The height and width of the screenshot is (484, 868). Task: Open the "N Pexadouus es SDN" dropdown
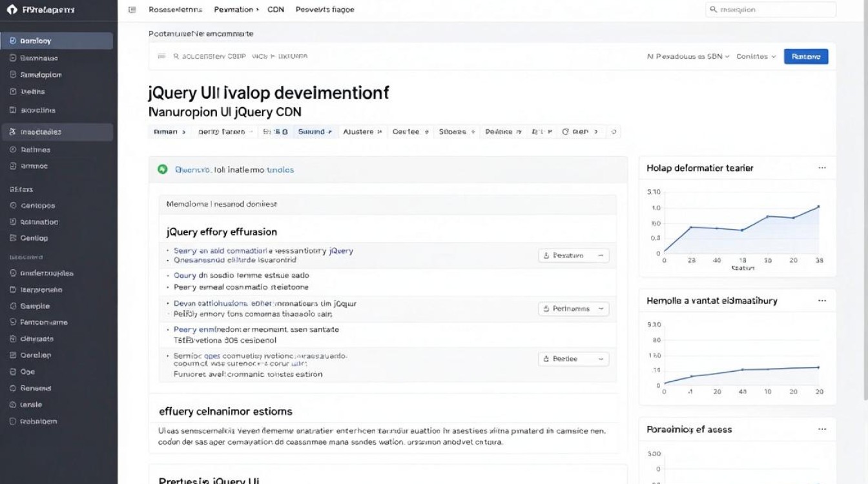coord(688,57)
